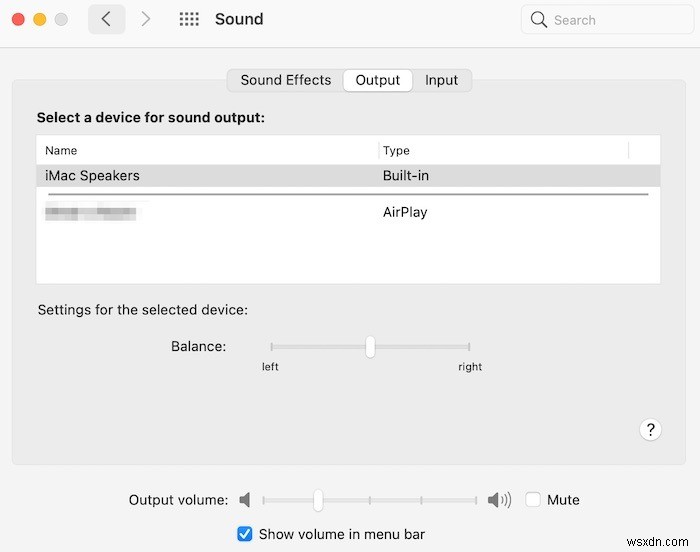
Task: Select the Output tab
Action: [x=378, y=80]
